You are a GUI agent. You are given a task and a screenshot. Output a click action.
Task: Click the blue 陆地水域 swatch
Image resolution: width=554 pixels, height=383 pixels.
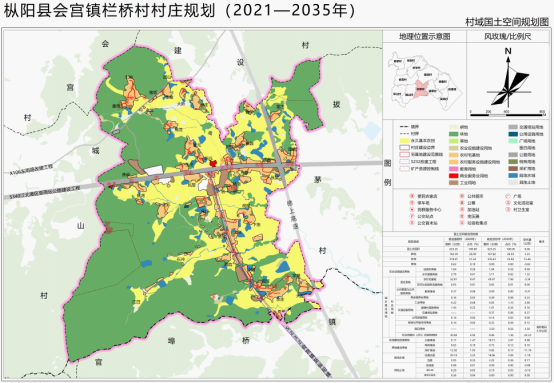(513, 176)
